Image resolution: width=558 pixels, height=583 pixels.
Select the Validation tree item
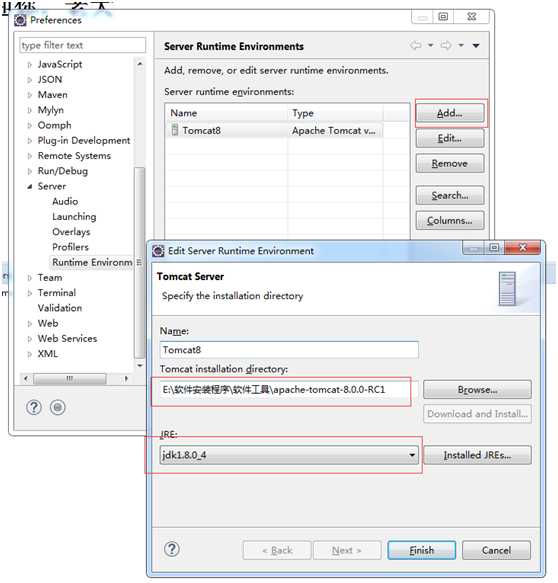click(59, 308)
